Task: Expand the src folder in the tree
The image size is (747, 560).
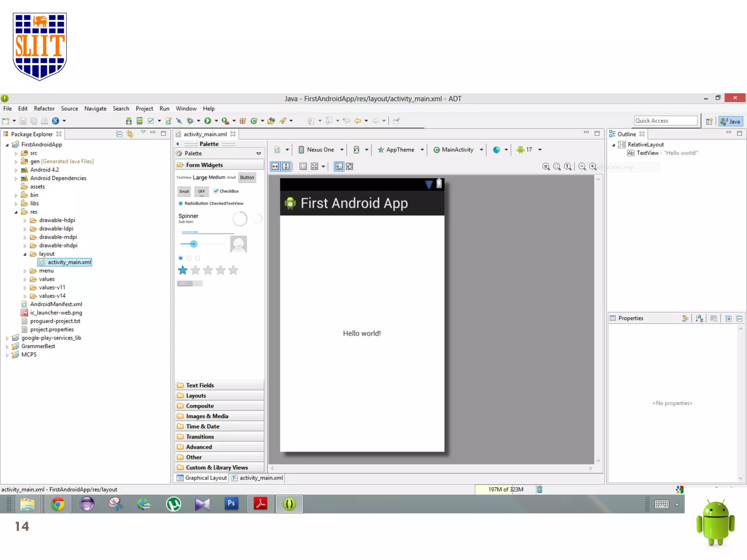Action: tap(16, 153)
